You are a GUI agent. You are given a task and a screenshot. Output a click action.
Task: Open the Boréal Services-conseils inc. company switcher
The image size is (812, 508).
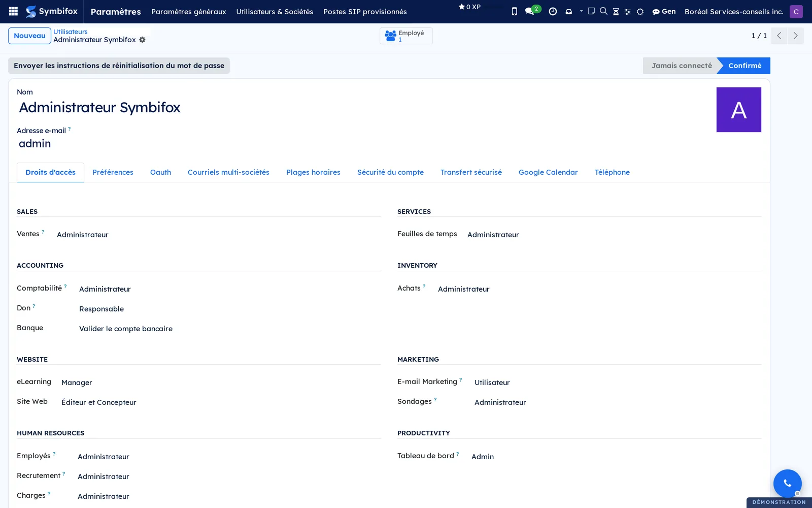[733, 11]
